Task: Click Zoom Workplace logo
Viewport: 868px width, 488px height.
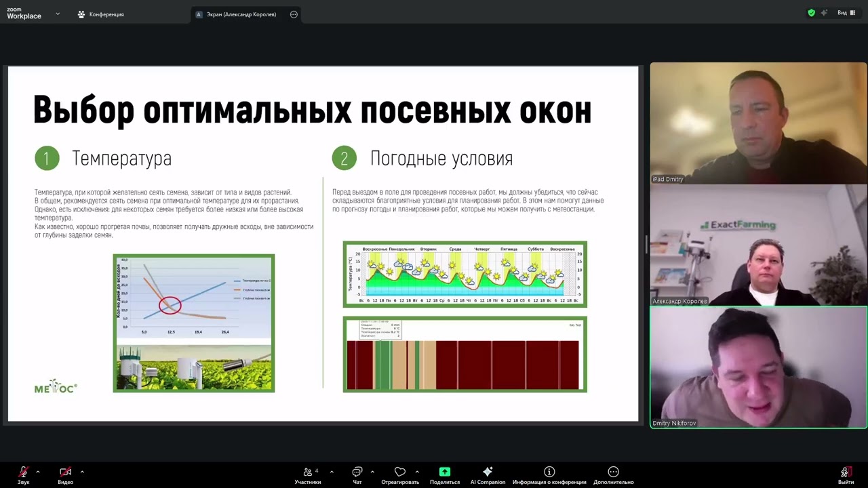Action: 24,14
